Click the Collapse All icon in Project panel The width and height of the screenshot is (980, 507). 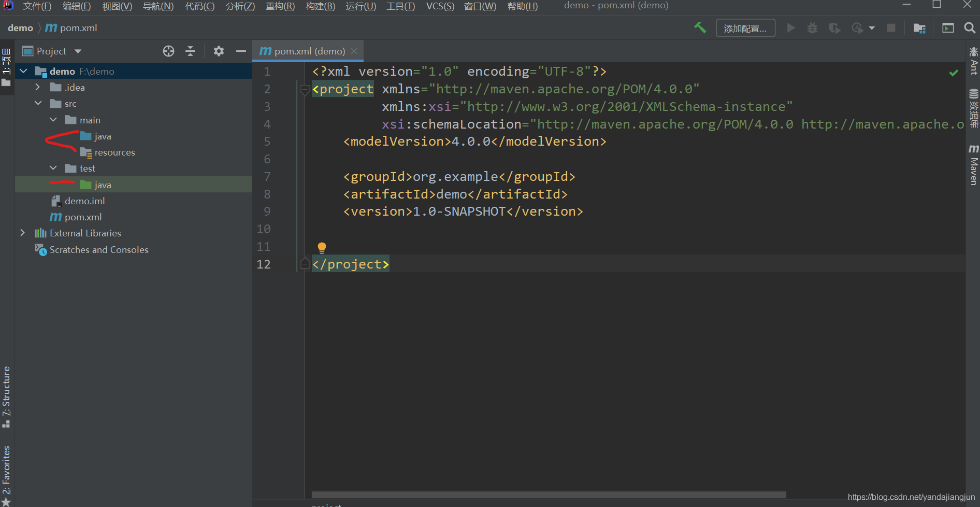tap(191, 51)
